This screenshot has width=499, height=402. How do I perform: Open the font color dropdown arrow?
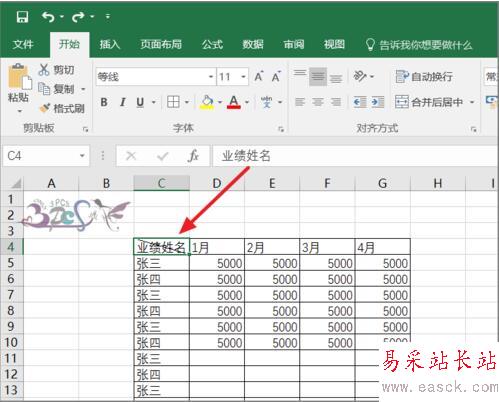pos(247,102)
